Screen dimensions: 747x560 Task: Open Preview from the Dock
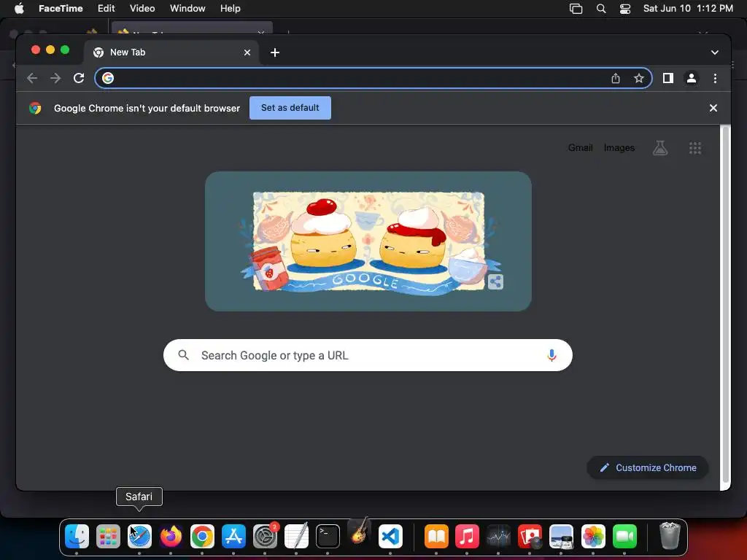561,537
